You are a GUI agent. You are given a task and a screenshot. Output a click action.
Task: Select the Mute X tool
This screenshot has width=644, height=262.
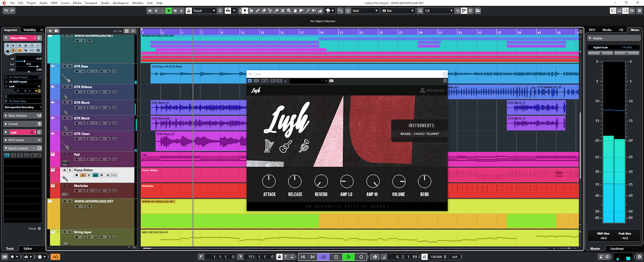click(283, 11)
